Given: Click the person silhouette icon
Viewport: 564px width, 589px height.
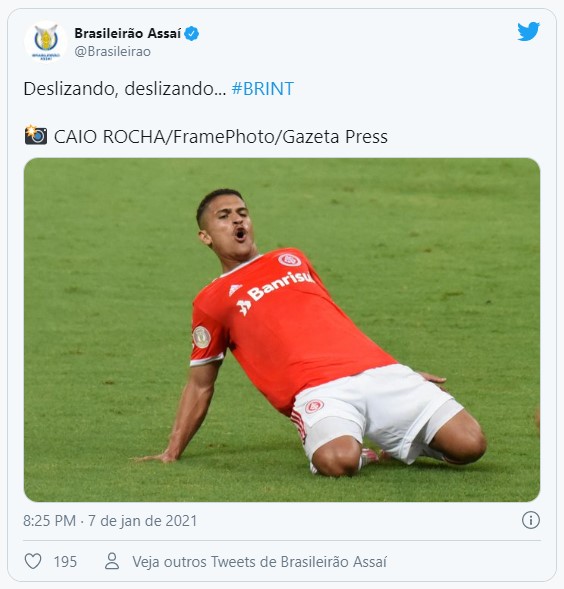Looking at the screenshot, I should tap(112, 561).
